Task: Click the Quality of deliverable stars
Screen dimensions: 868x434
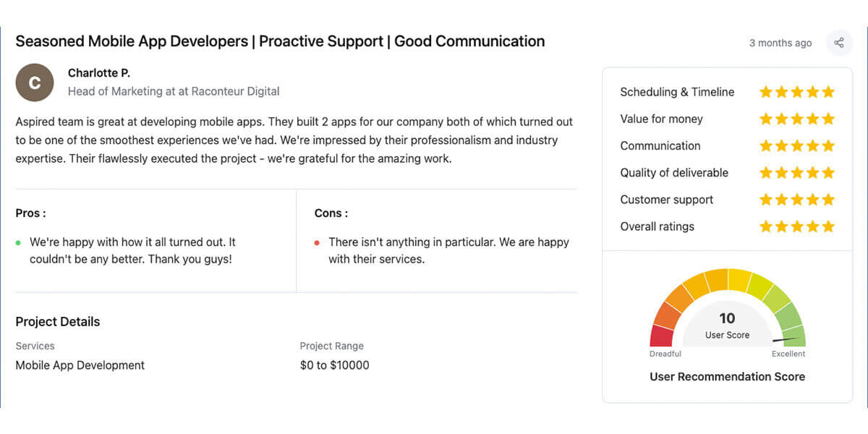Action: [x=797, y=172]
